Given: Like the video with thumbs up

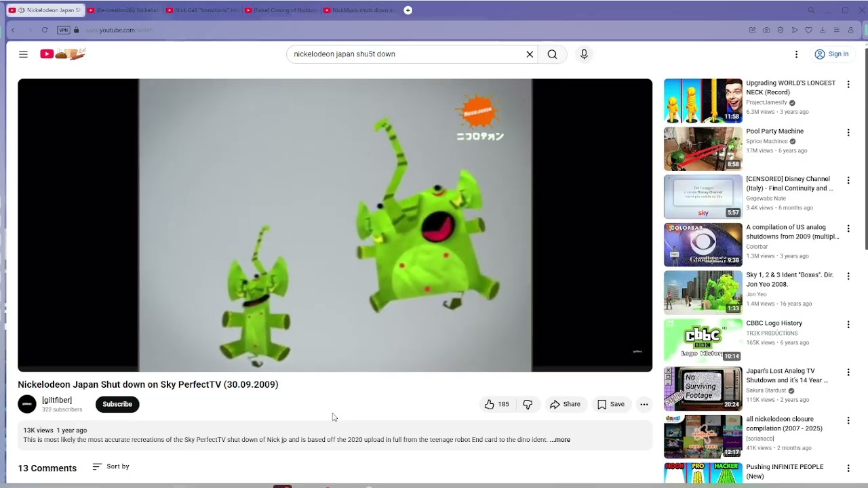Looking at the screenshot, I should 497,404.
